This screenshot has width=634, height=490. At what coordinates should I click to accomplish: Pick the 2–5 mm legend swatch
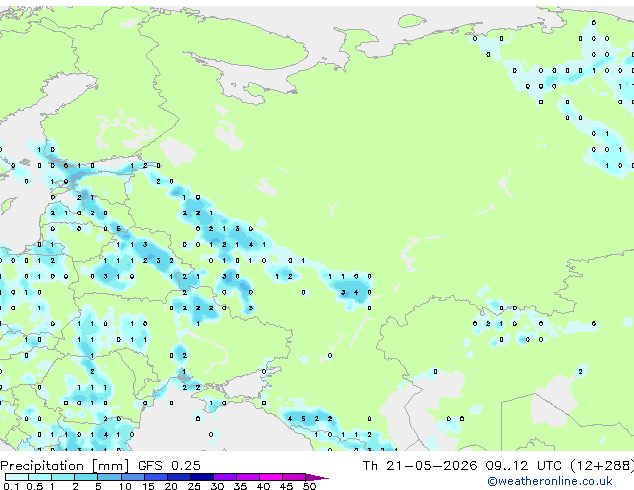pyautogui.click(x=86, y=477)
